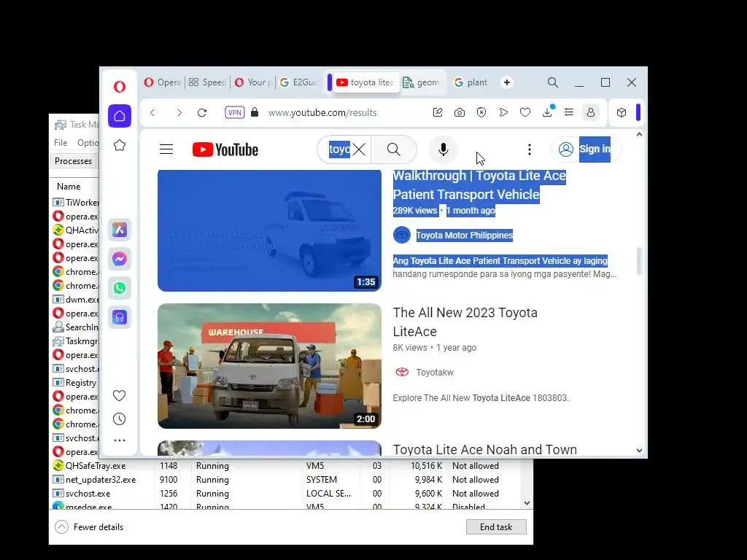Open the player/flow arrow icon in address bar
This screenshot has height=560, width=747.
[503, 112]
